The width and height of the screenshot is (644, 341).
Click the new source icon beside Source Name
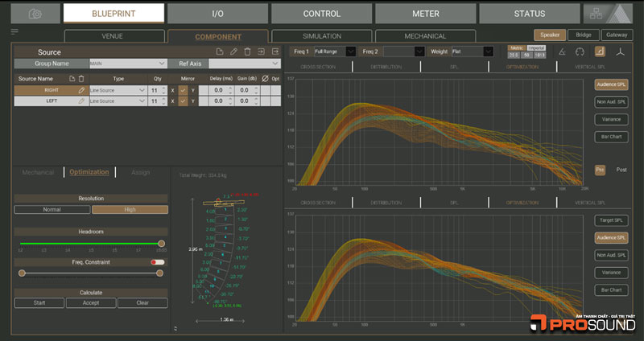point(72,79)
